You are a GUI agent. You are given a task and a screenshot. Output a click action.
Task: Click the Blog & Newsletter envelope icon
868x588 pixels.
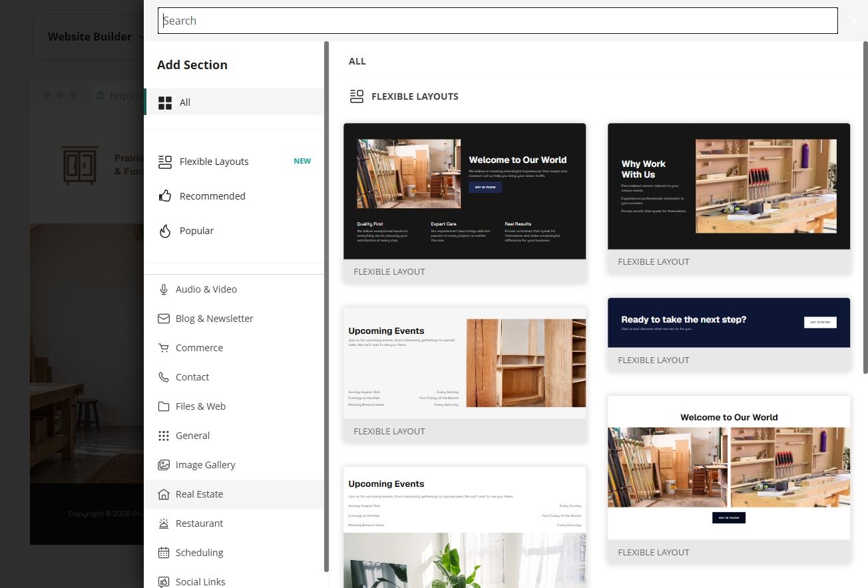(164, 319)
